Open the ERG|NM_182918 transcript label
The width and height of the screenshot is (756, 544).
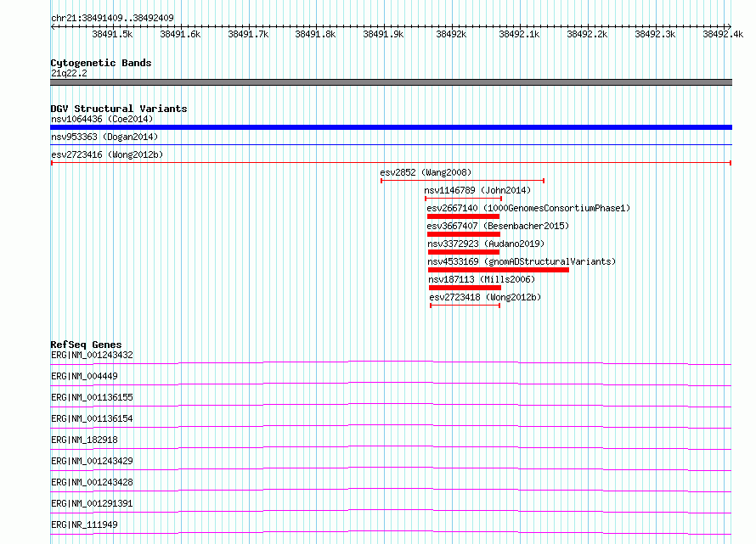84,440
